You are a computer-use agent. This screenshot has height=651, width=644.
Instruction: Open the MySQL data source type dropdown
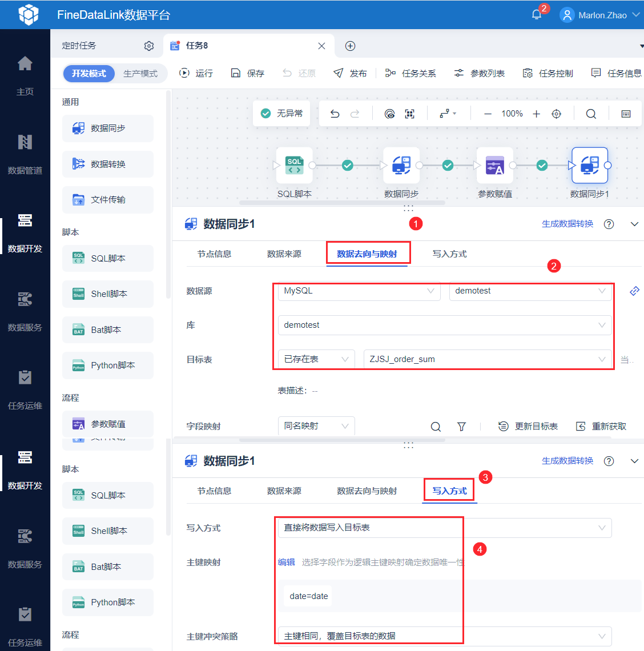pos(359,291)
